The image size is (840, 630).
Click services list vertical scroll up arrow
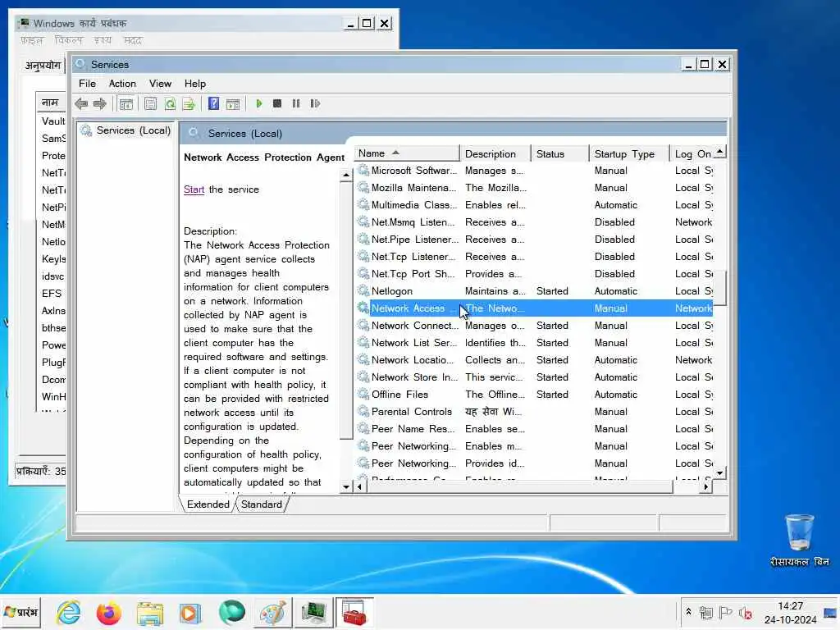click(720, 151)
